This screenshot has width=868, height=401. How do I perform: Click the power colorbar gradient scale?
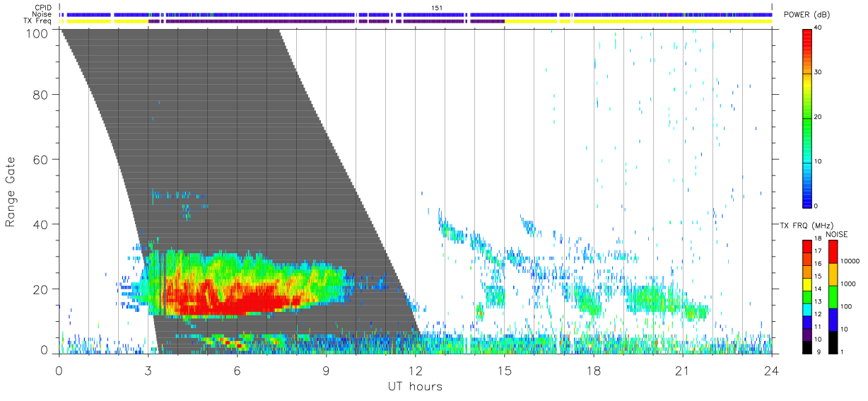tap(807, 117)
